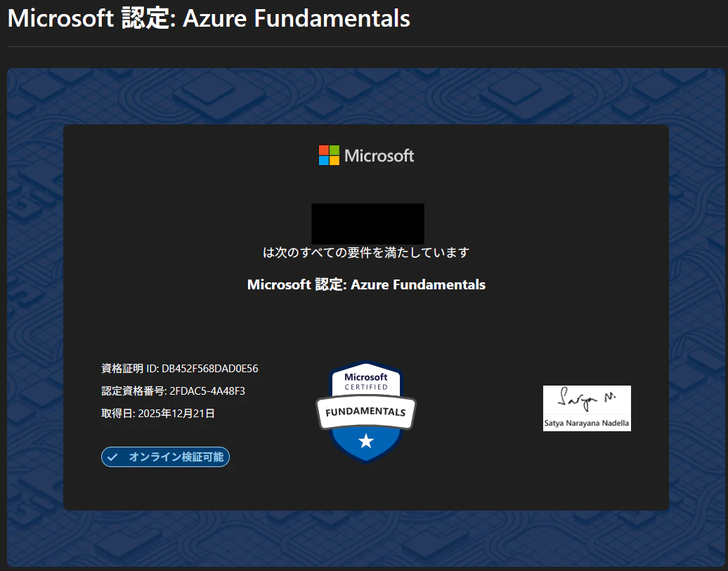Click the earned date '2025年12月21日'
The width and height of the screenshot is (728, 571).
[x=176, y=413]
